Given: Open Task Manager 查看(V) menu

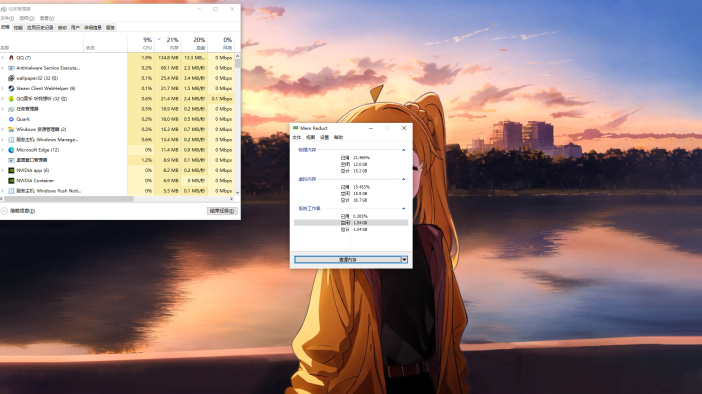Looking at the screenshot, I should coord(47,18).
